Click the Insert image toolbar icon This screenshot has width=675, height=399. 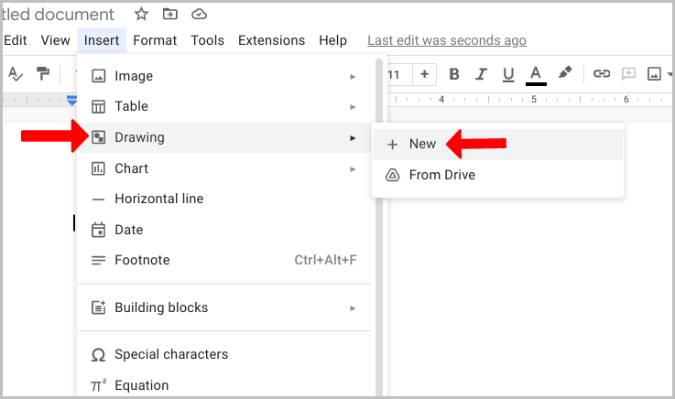coord(654,74)
